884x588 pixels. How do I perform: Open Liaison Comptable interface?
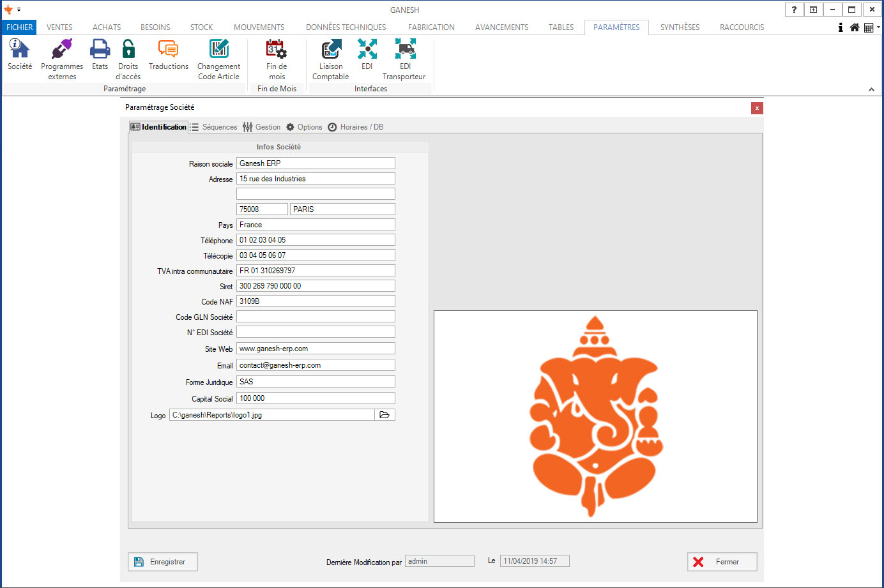pos(331,50)
